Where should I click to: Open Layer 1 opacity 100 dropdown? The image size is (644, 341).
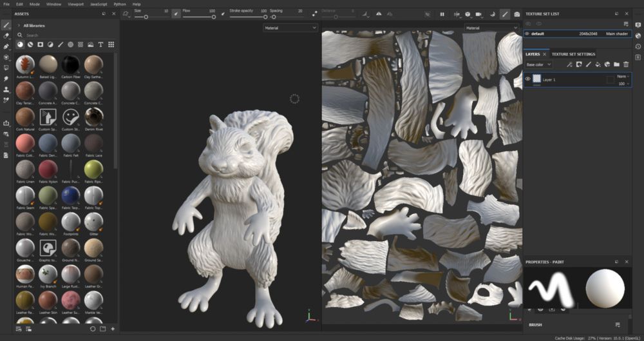click(x=623, y=84)
